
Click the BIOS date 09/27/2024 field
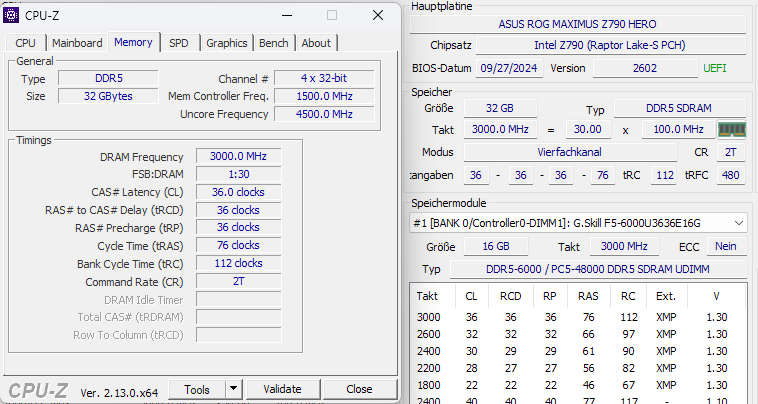(509, 68)
